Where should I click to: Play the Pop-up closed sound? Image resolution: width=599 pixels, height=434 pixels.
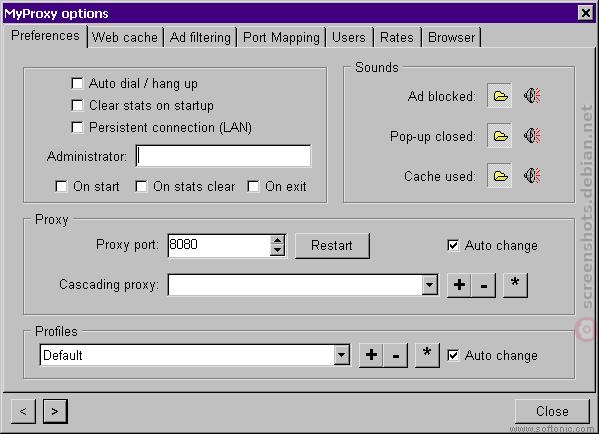tap(532, 136)
